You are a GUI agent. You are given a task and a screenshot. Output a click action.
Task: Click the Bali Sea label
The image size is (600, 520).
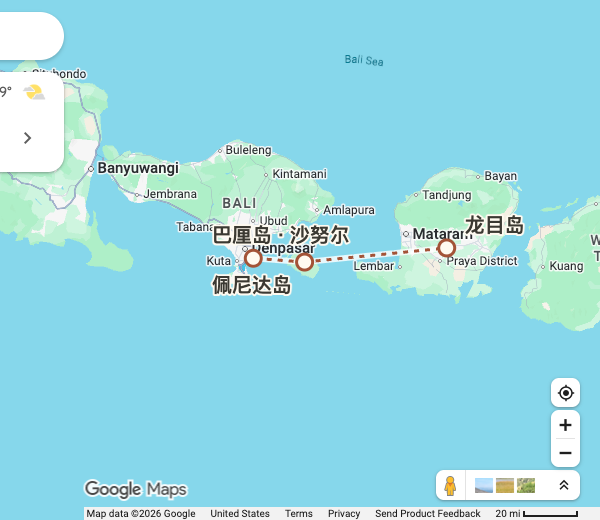click(364, 60)
